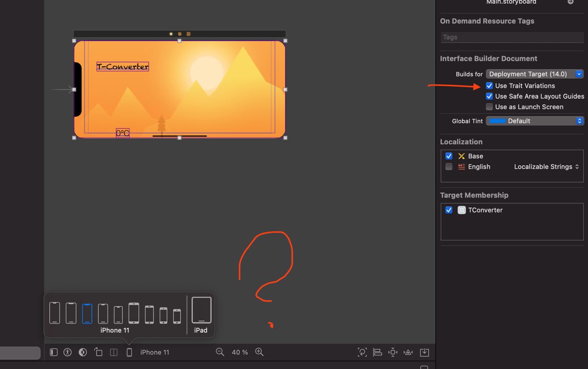Click the Localization section heading

pyautogui.click(x=461, y=142)
